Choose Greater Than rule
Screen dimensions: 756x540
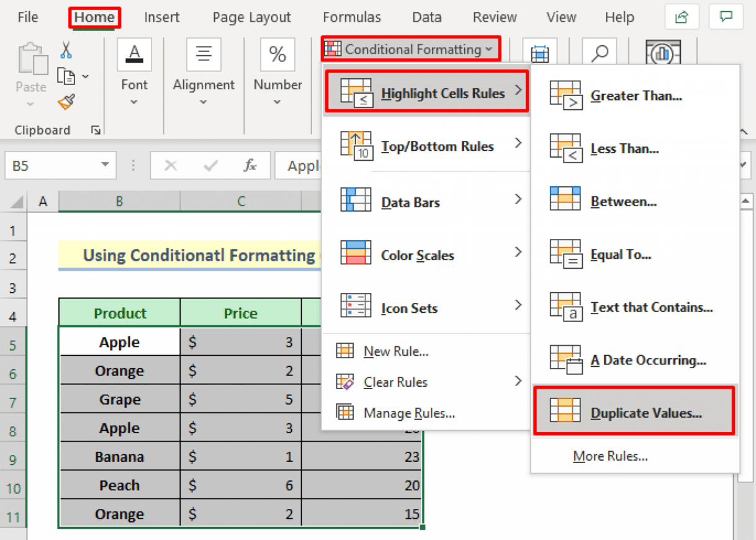tap(636, 96)
